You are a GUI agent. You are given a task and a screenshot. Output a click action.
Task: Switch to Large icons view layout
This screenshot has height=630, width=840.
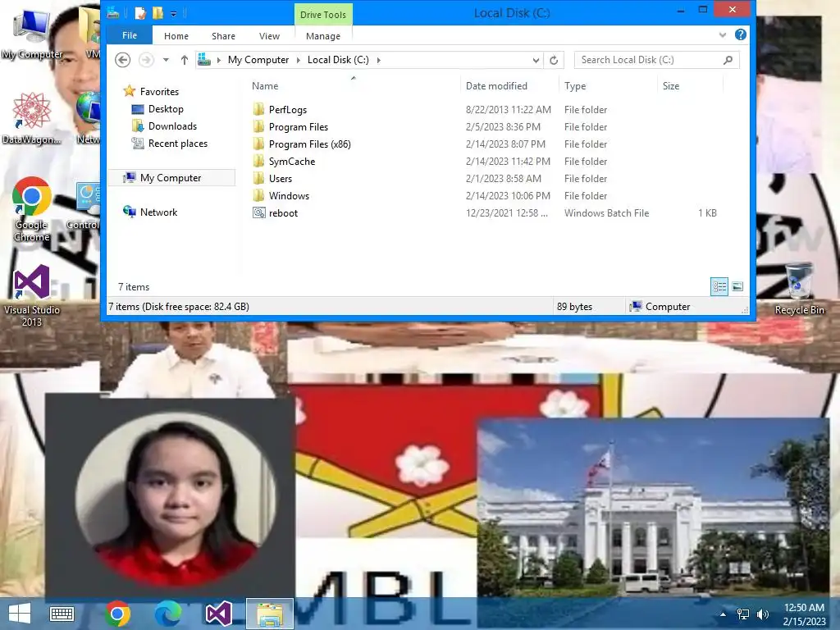point(737,286)
